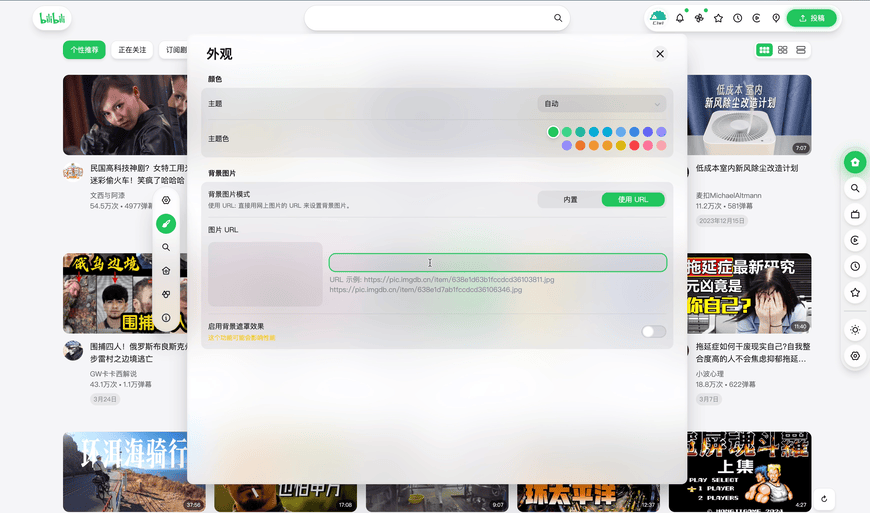Pick the teal theme color swatch
This screenshot has width=870, height=513.
(x=580, y=132)
